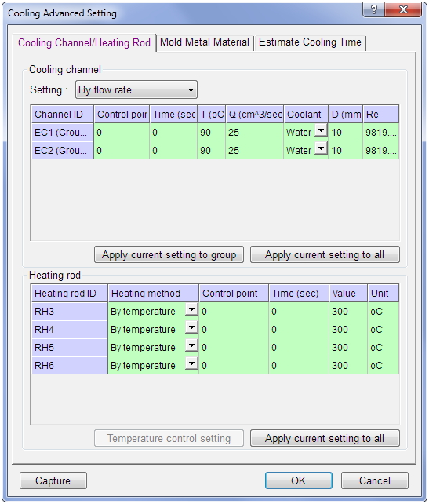Open the heating method dropdown for RH6
The image size is (429, 504).
coord(191,363)
